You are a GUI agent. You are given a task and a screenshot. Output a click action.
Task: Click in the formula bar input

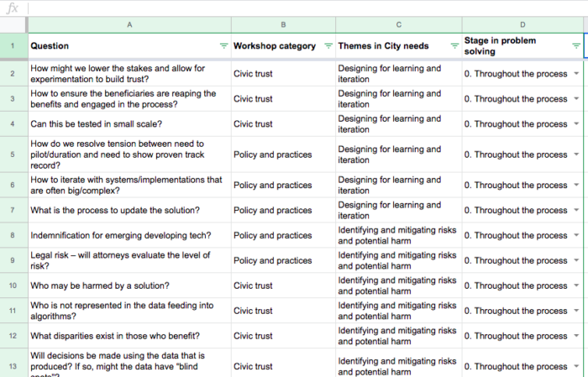pos(302,8)
